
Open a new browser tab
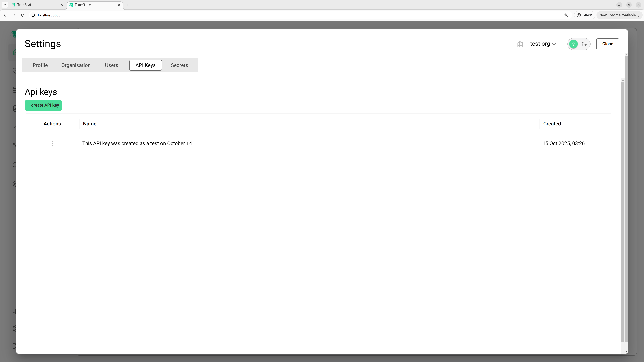pyautogui.click(x=128, y=5)
